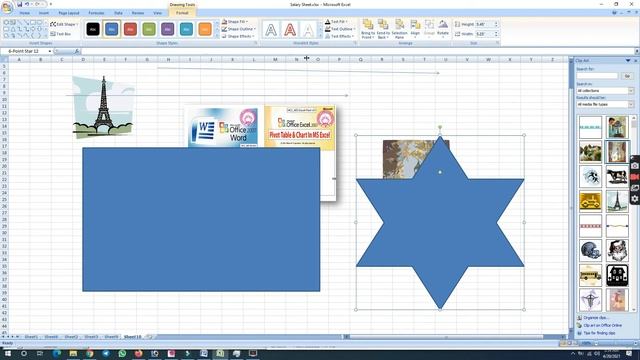This screenshot has width=640, height=360.
Task: Switch to the Page Layout tab
Action: 69,13
